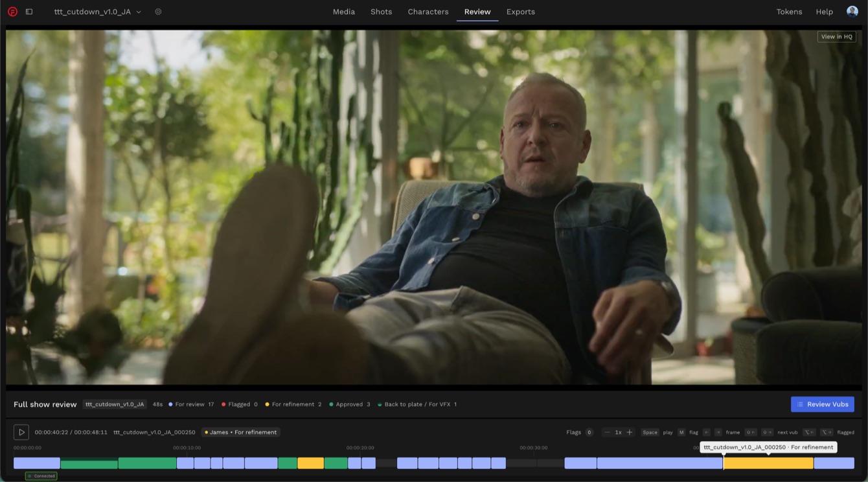868x482 pixels.
Task: Filter by For review status
Action: [191, 404]
